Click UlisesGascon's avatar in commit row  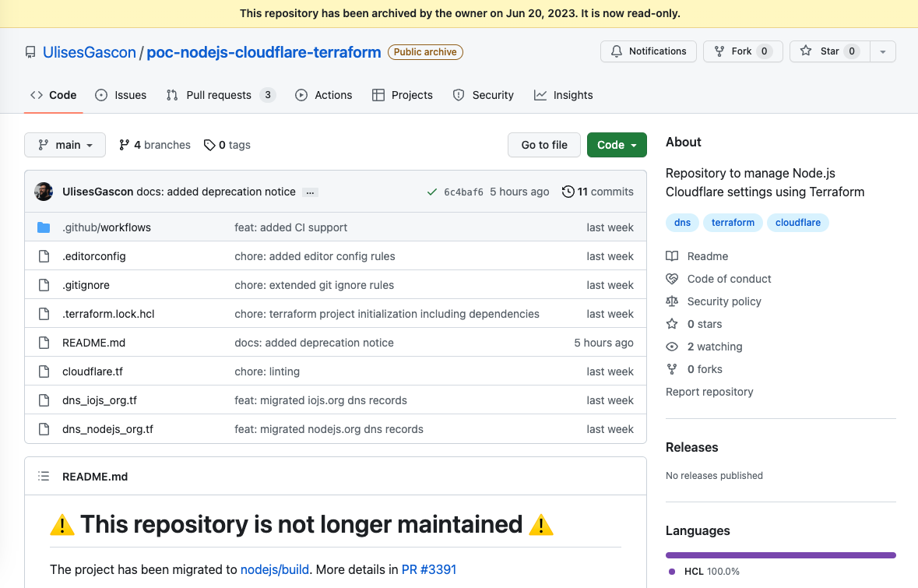tap(44, 192)
